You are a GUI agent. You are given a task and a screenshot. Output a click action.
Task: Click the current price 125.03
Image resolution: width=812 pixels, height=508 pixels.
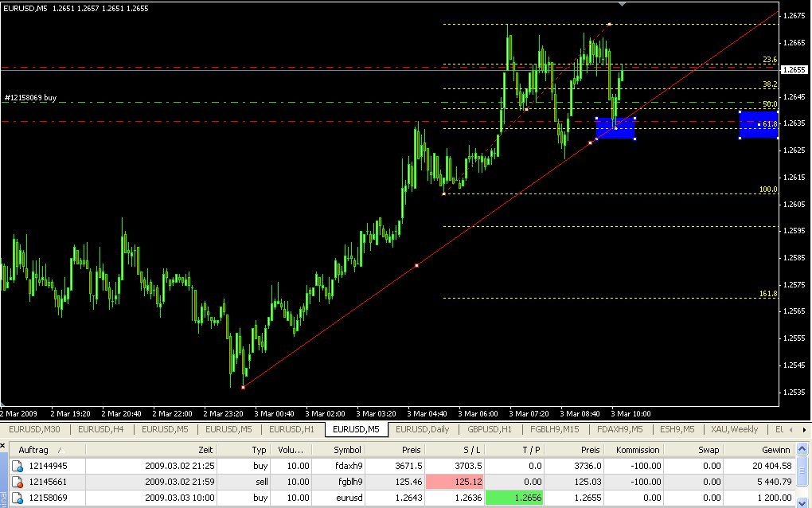point(588,482)
